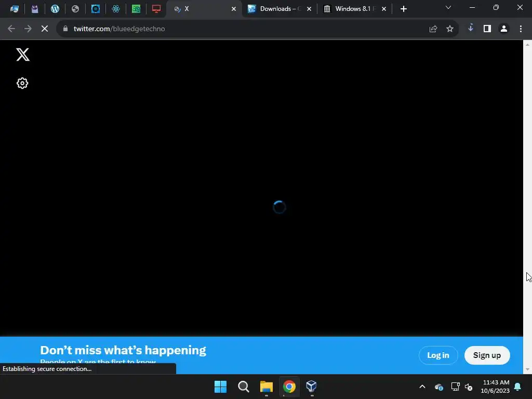Switch to the Downloads tab
This screenshot has height=399, width=532.
[280, 9]
